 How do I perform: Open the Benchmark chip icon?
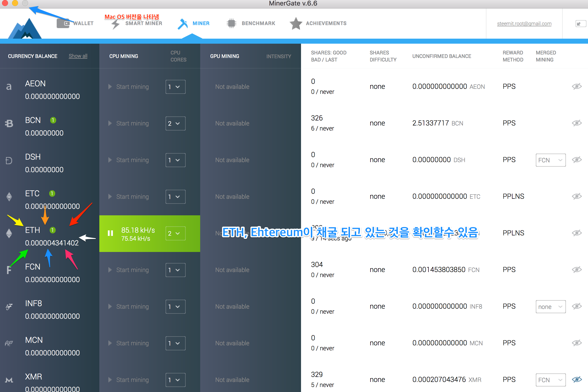pos(231,23)
